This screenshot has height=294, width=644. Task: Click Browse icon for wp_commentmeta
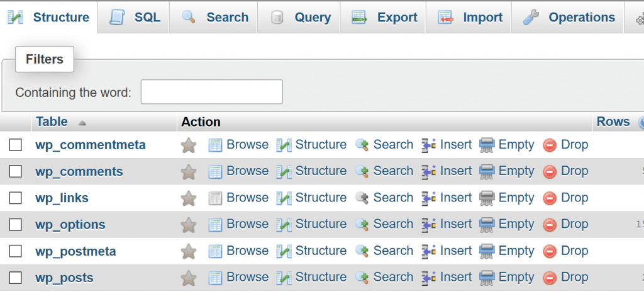tap(215, 145)
